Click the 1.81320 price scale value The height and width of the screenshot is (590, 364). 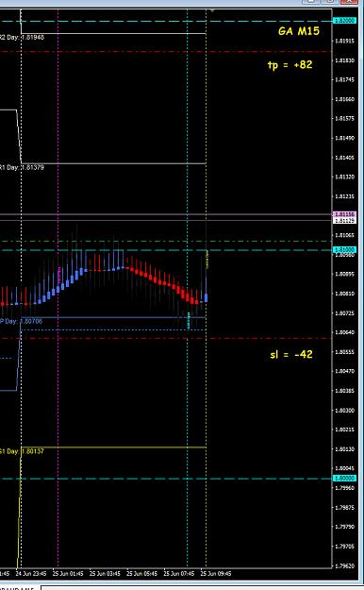tap(345, 177)
